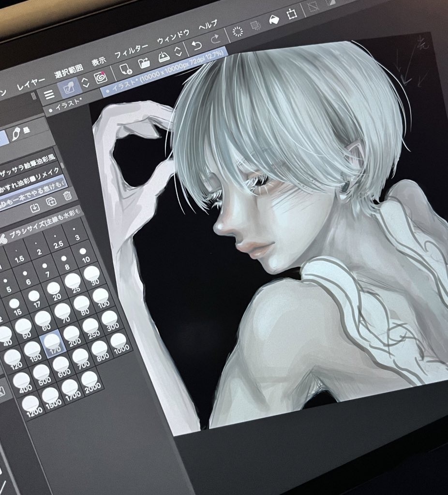The image size is (448, 495).
Task: Open the 選択範囲 menu
Action: tap(69, 71)
